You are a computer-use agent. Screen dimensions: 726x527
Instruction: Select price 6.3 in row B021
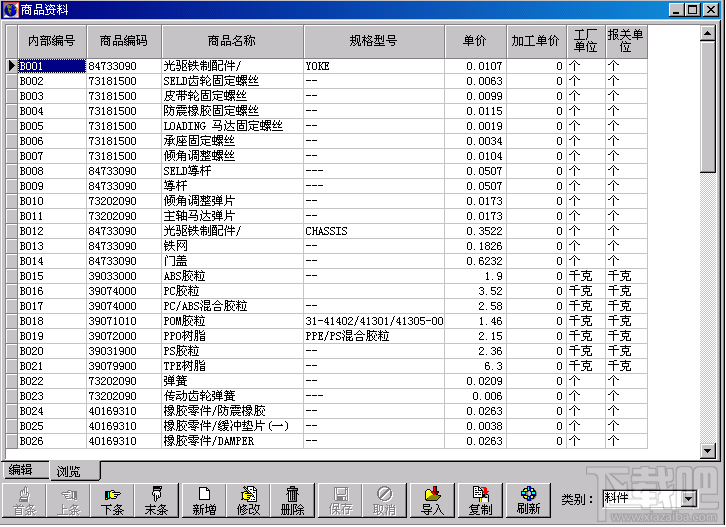[x=475, y=366]
